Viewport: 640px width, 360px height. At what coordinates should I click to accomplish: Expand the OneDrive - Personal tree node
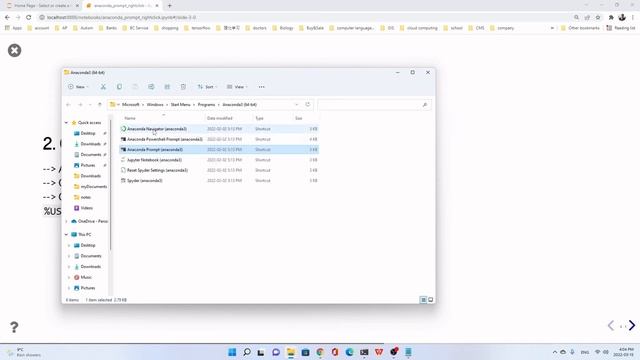(67, 221)
